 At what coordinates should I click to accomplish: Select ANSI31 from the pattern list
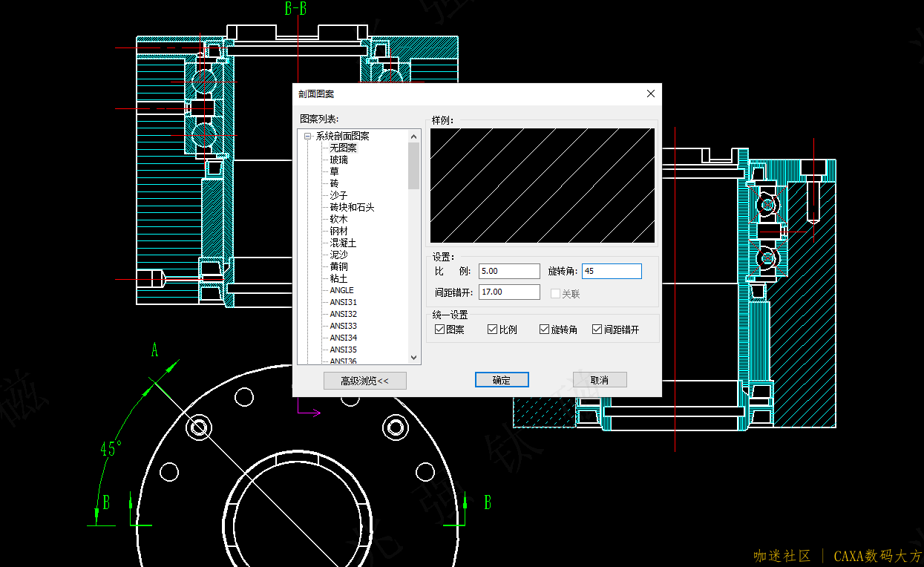(x=343, y=302)
